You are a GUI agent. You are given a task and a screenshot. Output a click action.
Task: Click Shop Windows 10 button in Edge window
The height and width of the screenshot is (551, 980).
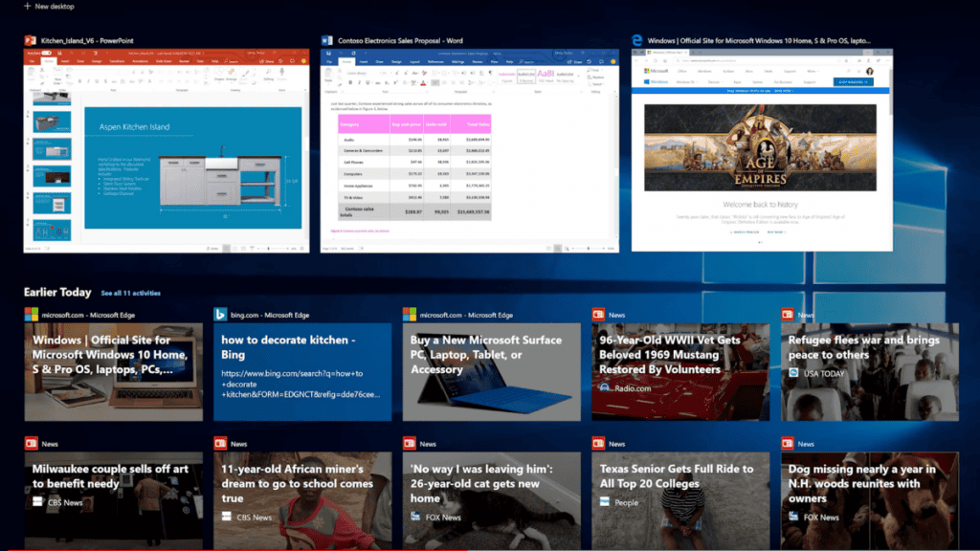pyautogui.click(x=853, y=82)
